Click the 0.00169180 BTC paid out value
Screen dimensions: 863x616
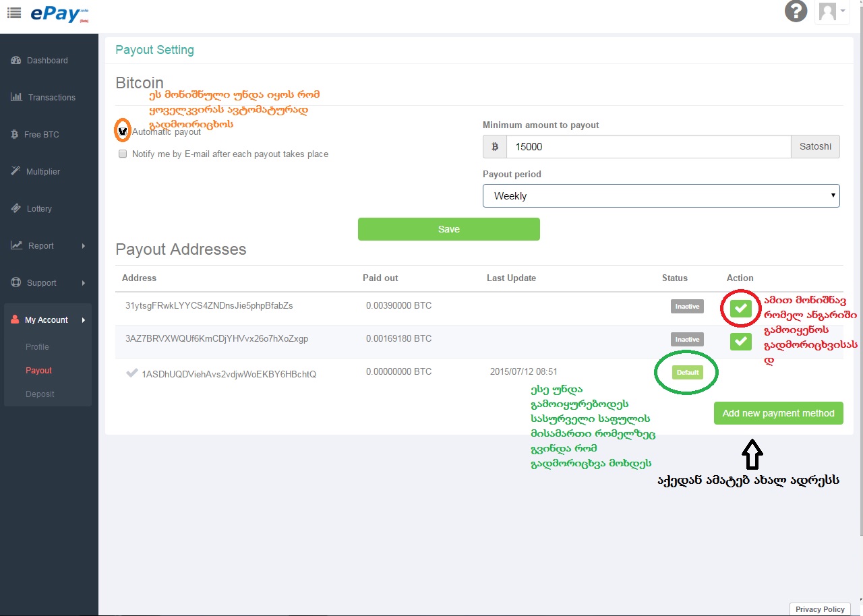coord(398,339)
